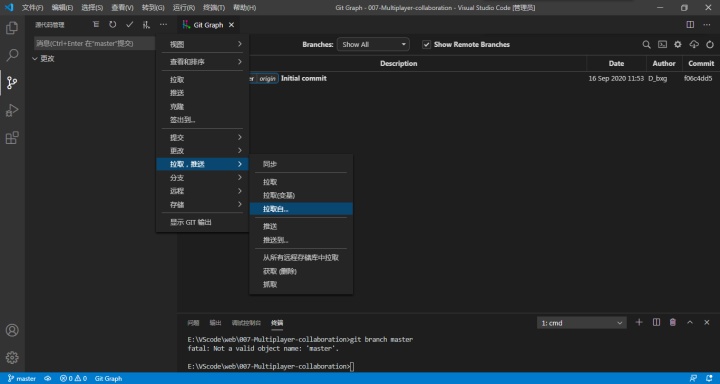
Task: Select 克隆 in the context menu
Action: pyautogui.click(x=202, y=107)
